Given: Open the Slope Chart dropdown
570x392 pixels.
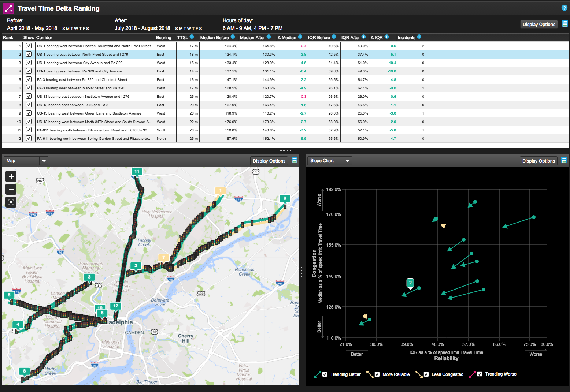Looking at the screenshot, I should [x=347, y=160].
